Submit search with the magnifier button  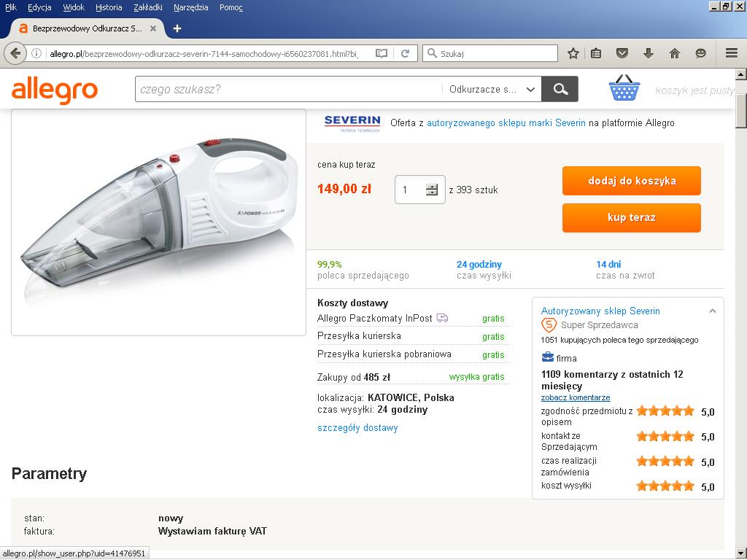tap(560, 89)
